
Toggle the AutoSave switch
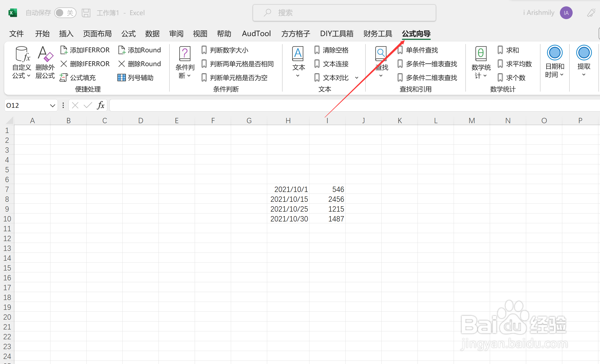65,13
